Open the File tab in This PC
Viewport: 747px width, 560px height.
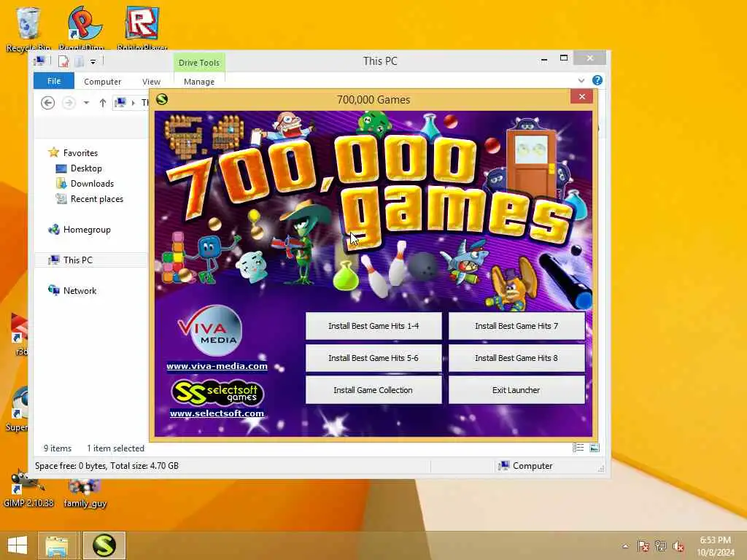tap(54, 81)
